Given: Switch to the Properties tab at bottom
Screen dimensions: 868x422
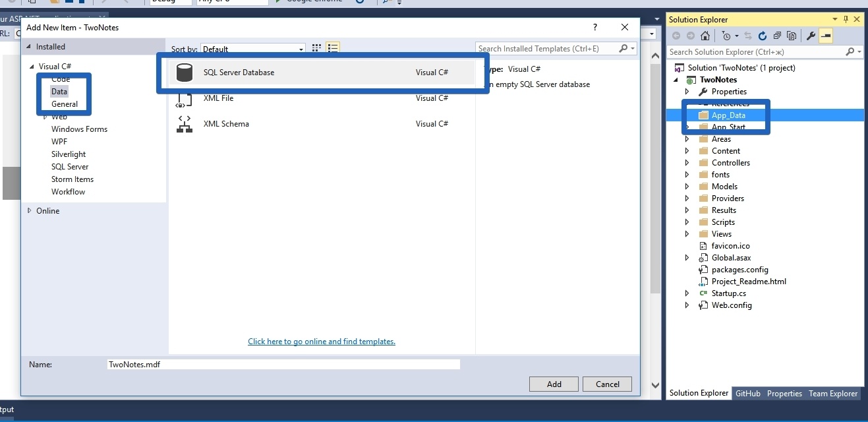Looking at the screenshot, I should pyautogui.click(x=784, y=394).
